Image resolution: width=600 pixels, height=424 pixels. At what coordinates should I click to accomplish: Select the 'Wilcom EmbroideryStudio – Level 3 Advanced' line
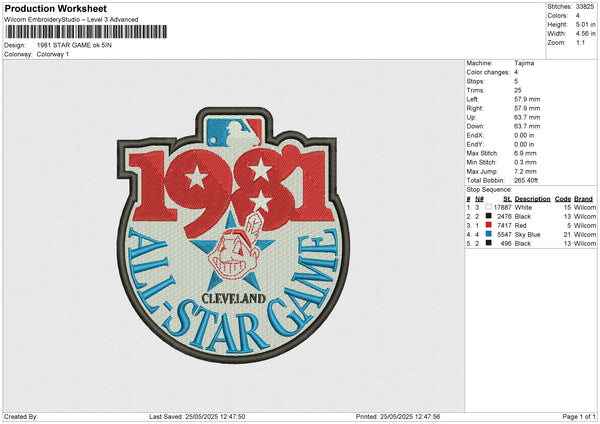click(71, 20)
